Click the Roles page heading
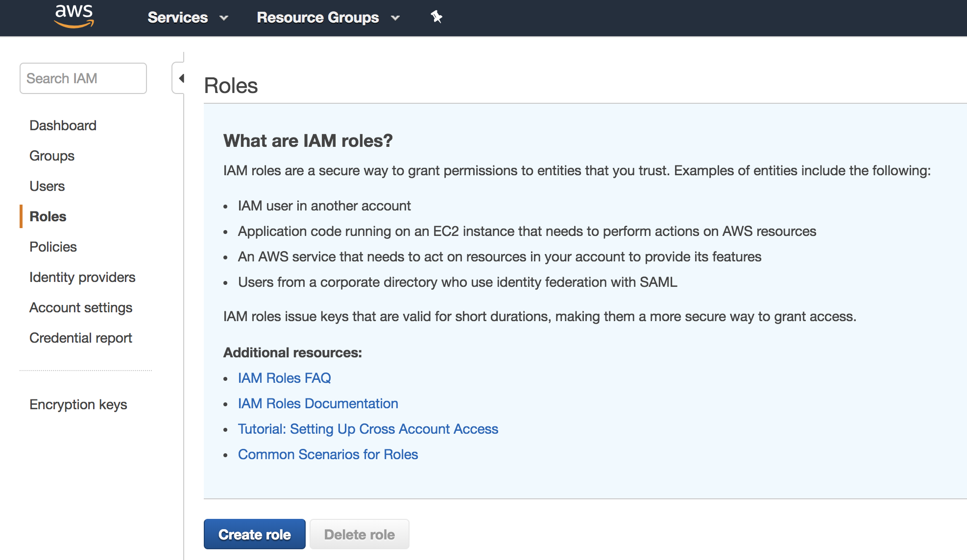Viewport: 967px width, 560px height. click(x=231, y=85)
